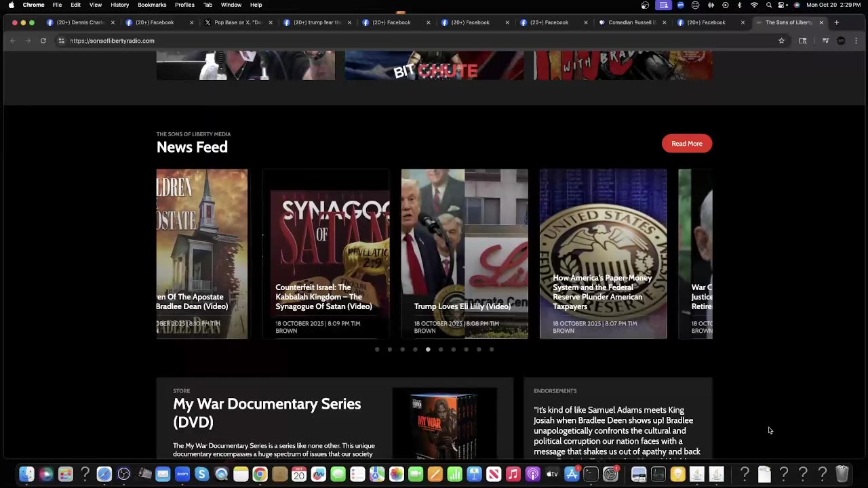Open Terminal from the Dock
Viewport: 868px width, 488px height.
(x=591, y=474)
